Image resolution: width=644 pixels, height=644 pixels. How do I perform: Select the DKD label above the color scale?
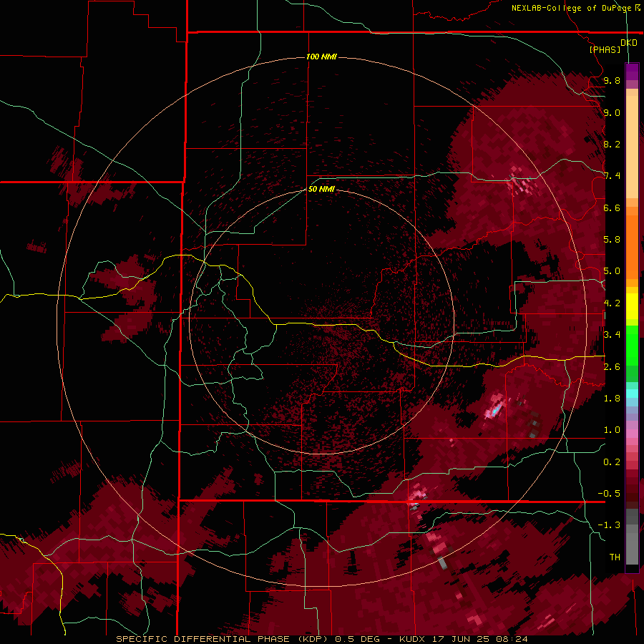tap(628, 43)
